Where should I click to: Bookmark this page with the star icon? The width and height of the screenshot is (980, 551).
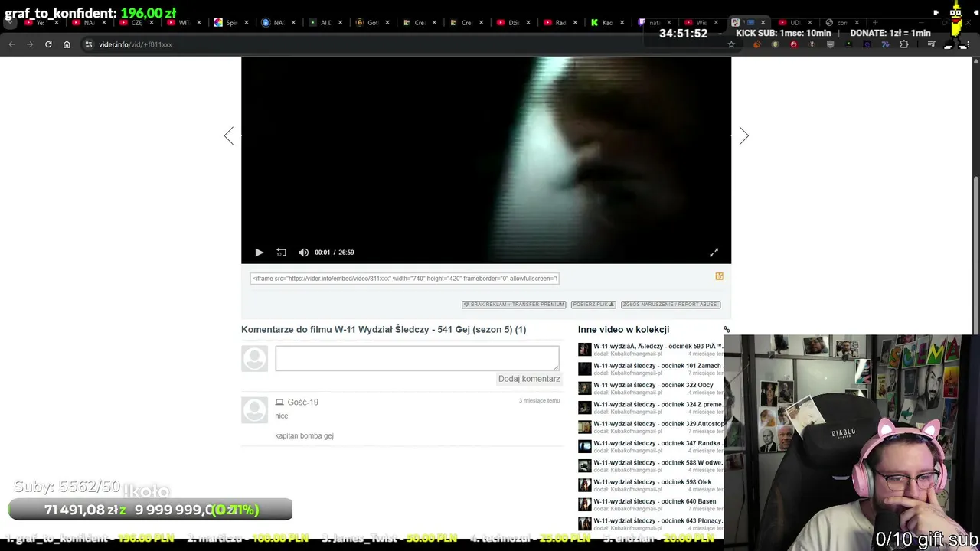tap(731, 44)
